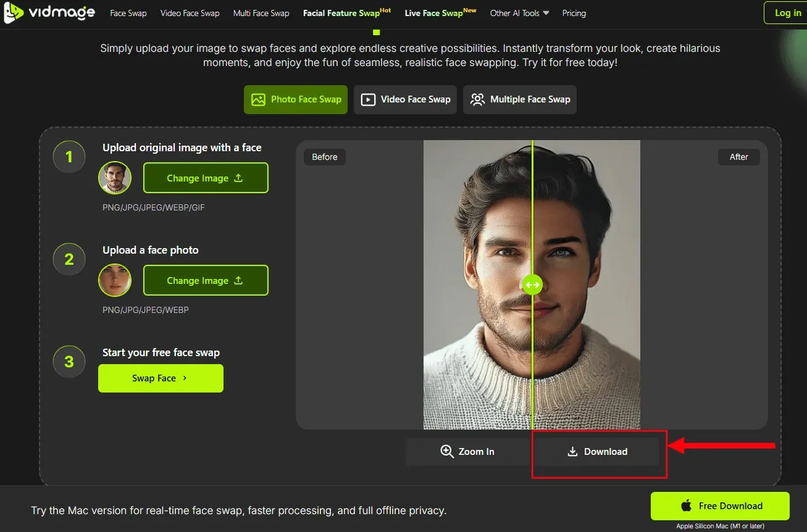Click the Before label on the preview
807x532 pixels.
coord(325,157)
